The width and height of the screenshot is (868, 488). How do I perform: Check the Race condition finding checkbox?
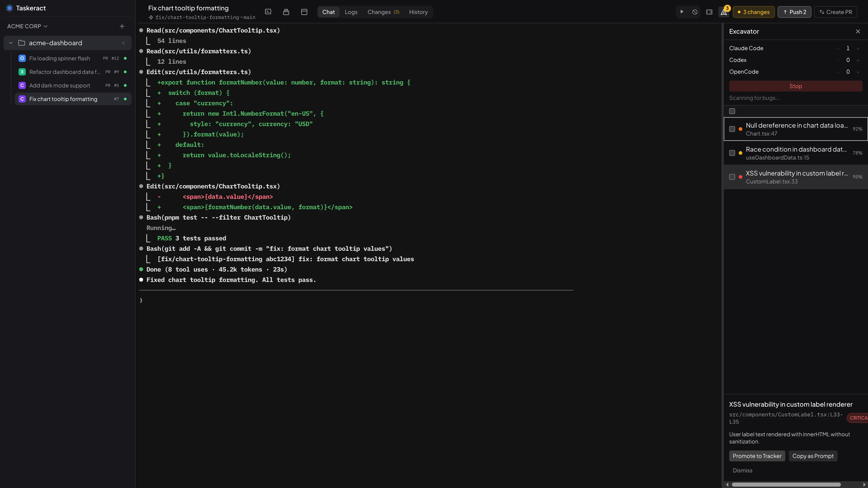coord(733,153)
